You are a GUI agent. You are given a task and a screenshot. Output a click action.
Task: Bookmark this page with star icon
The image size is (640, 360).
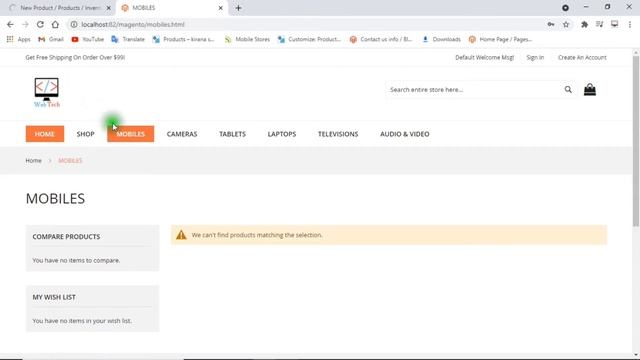566,24
